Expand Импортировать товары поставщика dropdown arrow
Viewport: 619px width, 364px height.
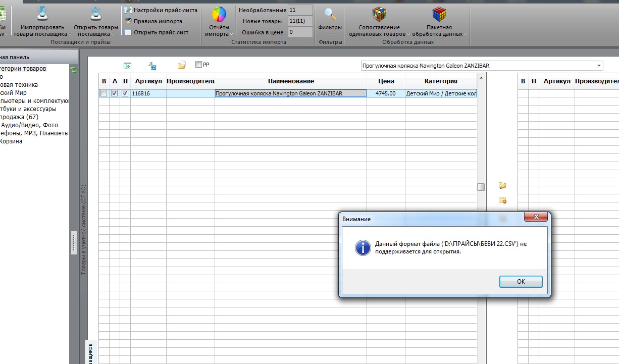[x=69, y=34]
